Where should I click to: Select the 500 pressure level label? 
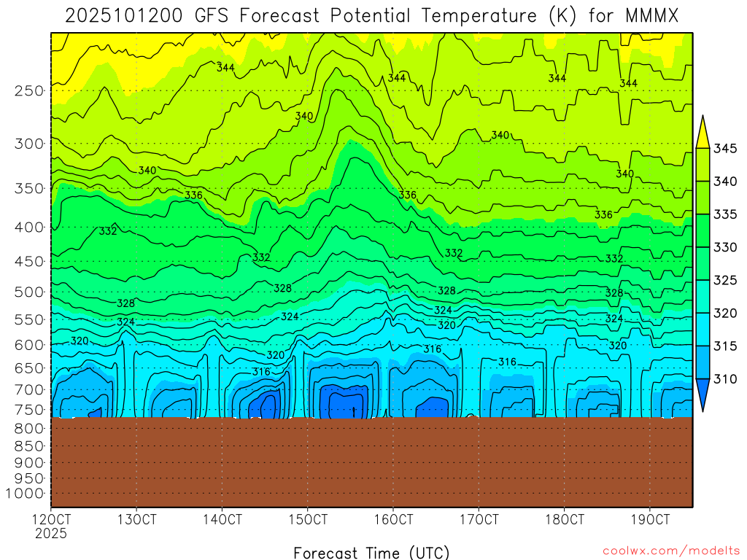coord(29,292)
